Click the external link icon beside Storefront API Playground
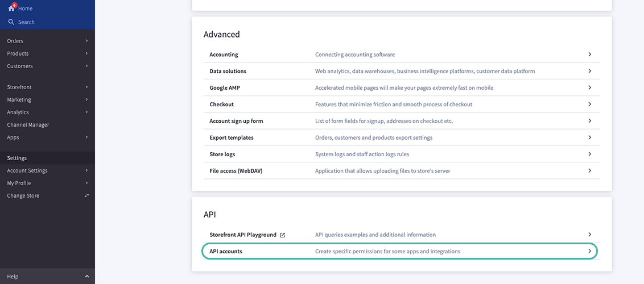 283,235
